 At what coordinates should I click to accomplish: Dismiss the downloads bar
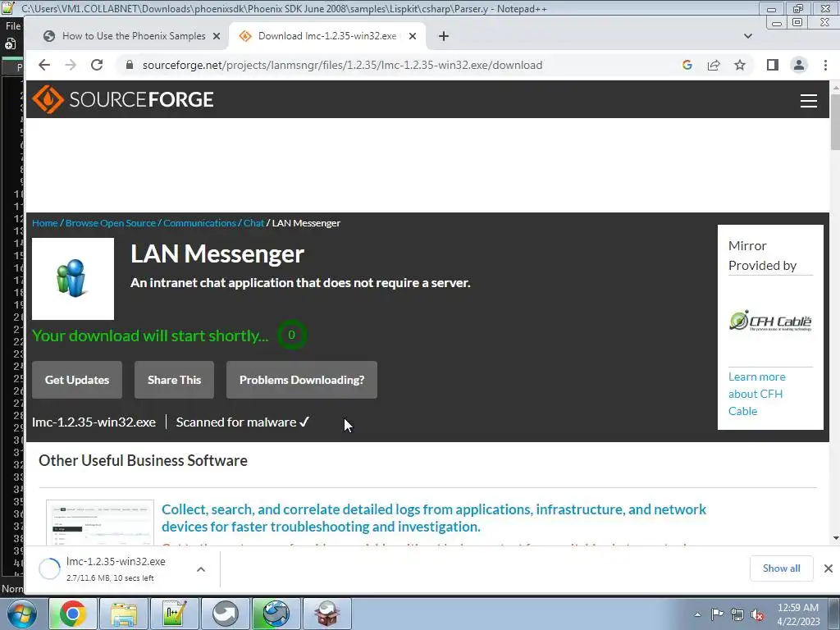(x=829, y=568)
